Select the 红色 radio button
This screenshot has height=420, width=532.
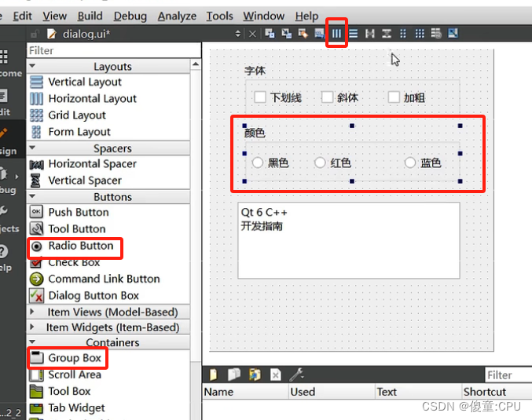320,163
